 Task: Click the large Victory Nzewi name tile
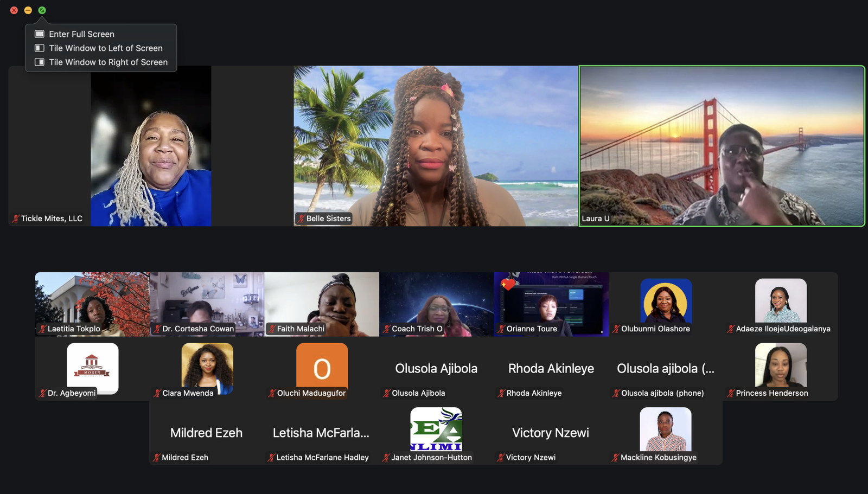pos(551,433)
